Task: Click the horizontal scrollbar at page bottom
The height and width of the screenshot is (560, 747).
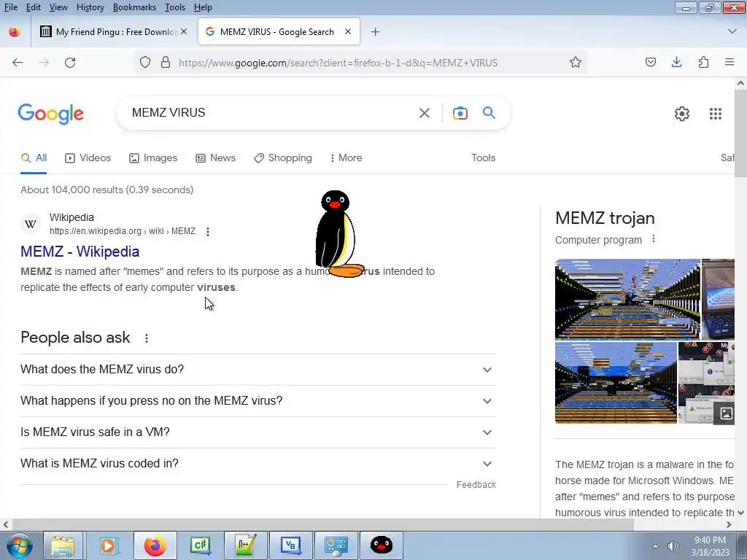Action: (x=322, y=524)
